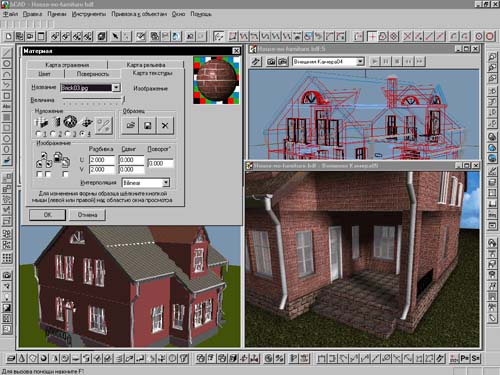Click the Поворот rotation input field

(x=160, y=163)
